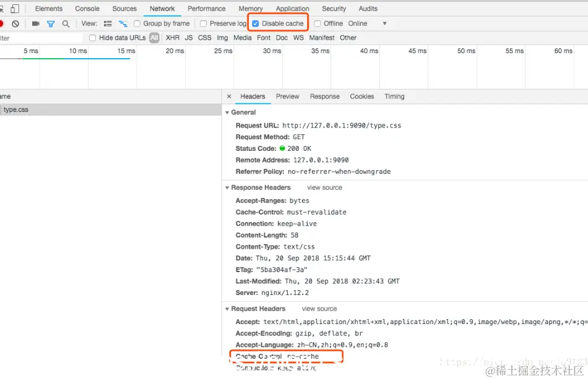Show the Cookies detail tab
The width and height of the screenshot is (588, 381).
click(x=362, y=96)
